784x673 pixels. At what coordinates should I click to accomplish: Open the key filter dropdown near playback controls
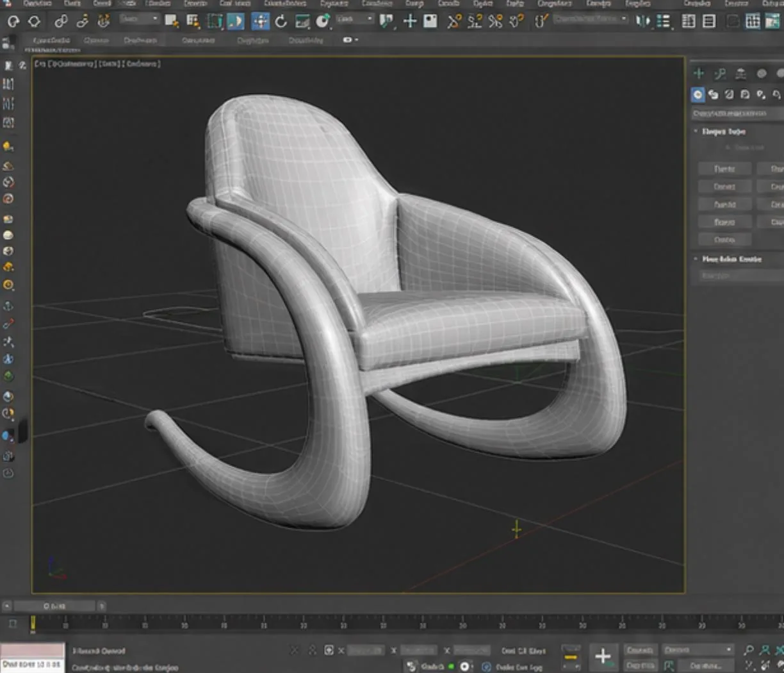[x=698, y=650]
